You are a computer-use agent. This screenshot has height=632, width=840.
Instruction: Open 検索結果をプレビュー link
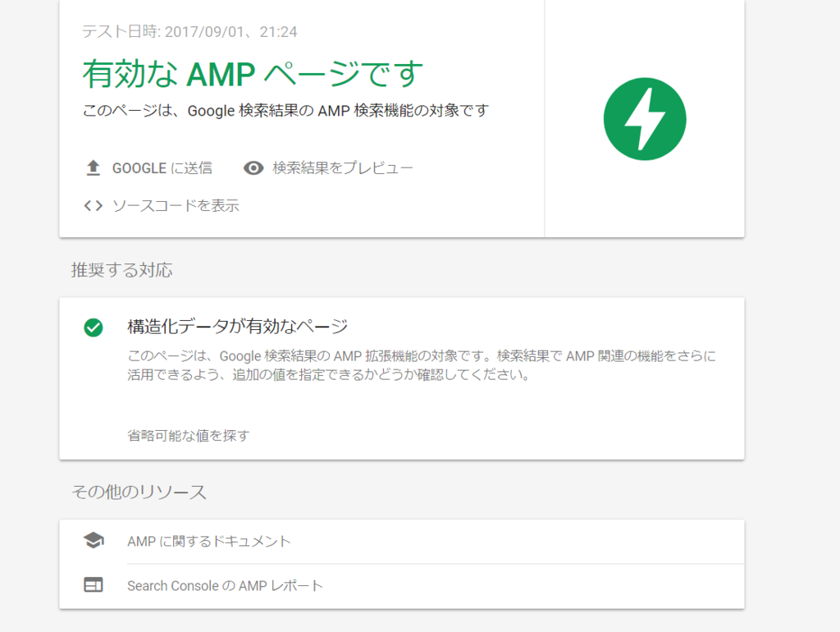click(x=343, y=168)
